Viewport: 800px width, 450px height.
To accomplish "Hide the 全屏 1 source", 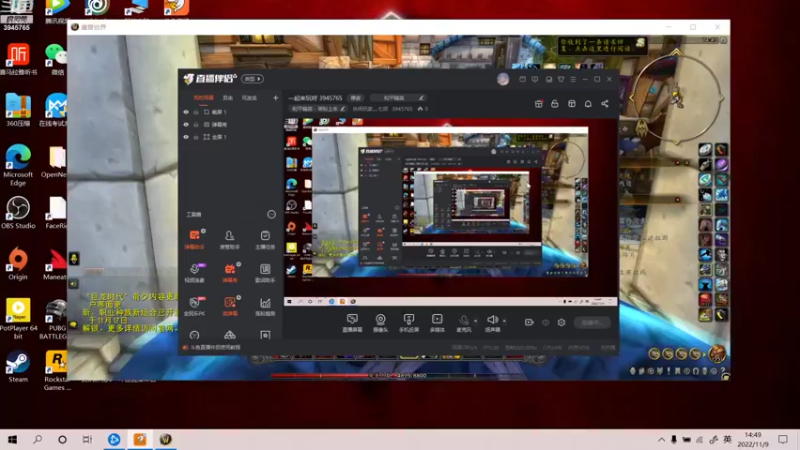I will pyautogui.click(x=186, y=137).
